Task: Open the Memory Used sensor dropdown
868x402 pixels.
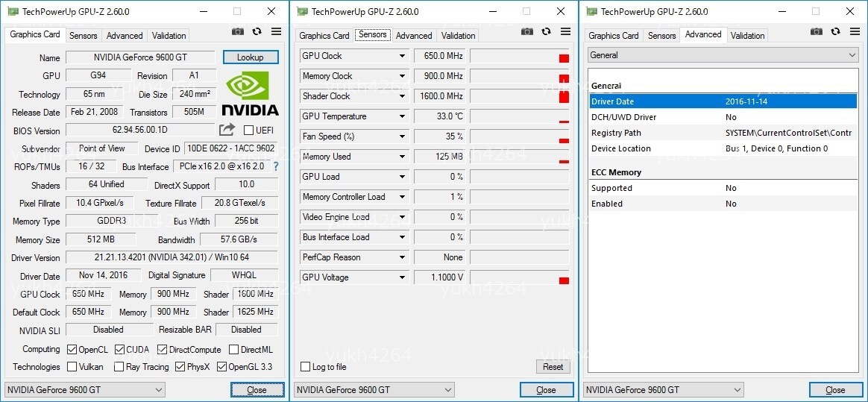Action: point(403,157)
